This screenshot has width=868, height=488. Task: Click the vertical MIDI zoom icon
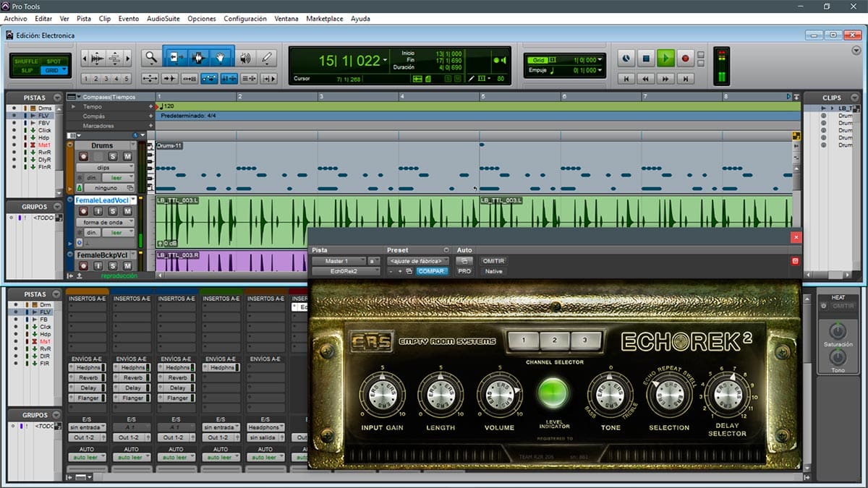pyautogui.click(x=116, y=58)
